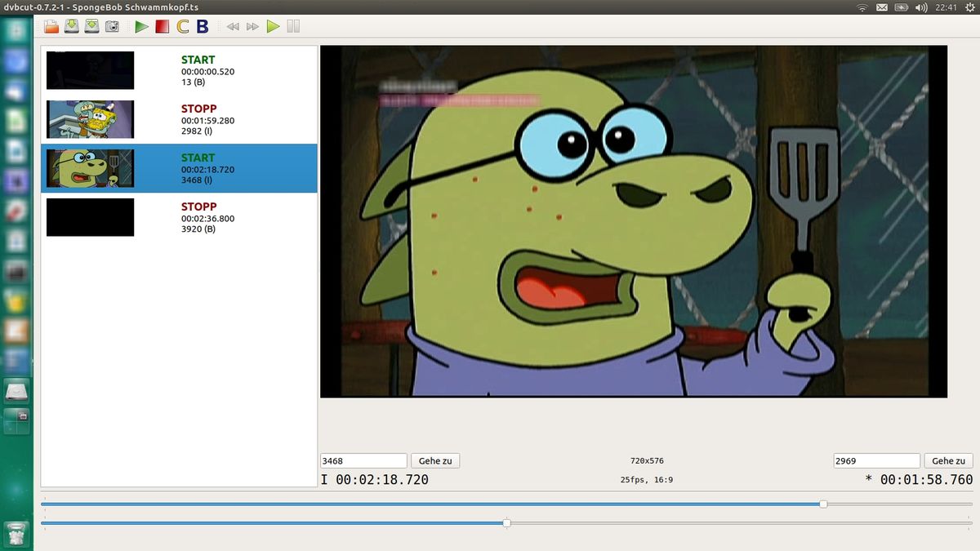
Task: Click the right Gehe zu button next to 2969
Action: (x=948, y=461)
